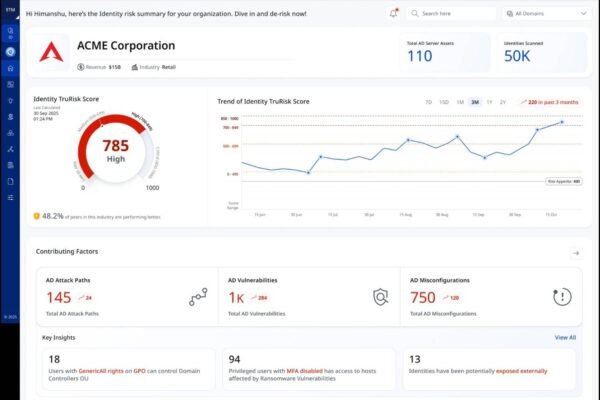Image resolution: width=600 pixels, height=400 pixels.
Task: Click the Search here field
Action: coord(455,14)
